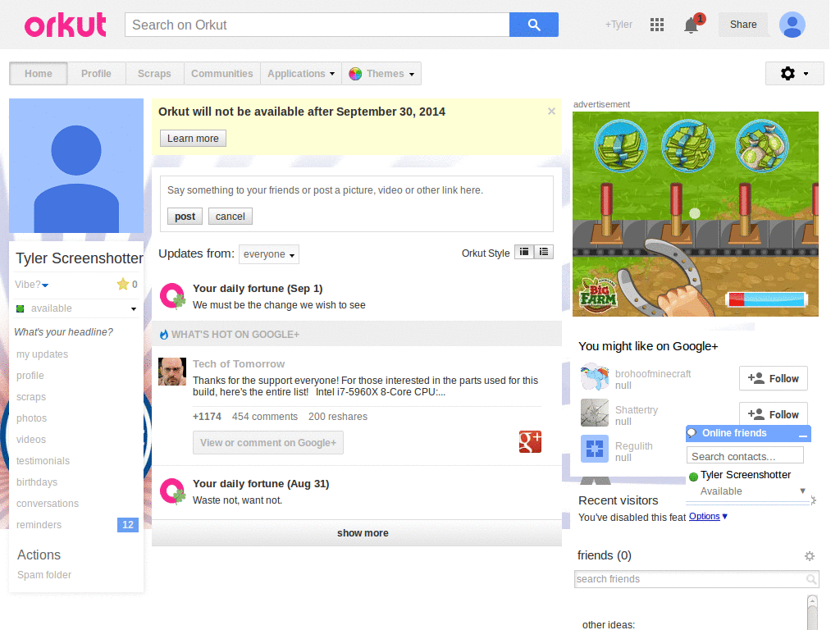
Task: Switch to compact Orkut Style view
Action: point(524,252)
